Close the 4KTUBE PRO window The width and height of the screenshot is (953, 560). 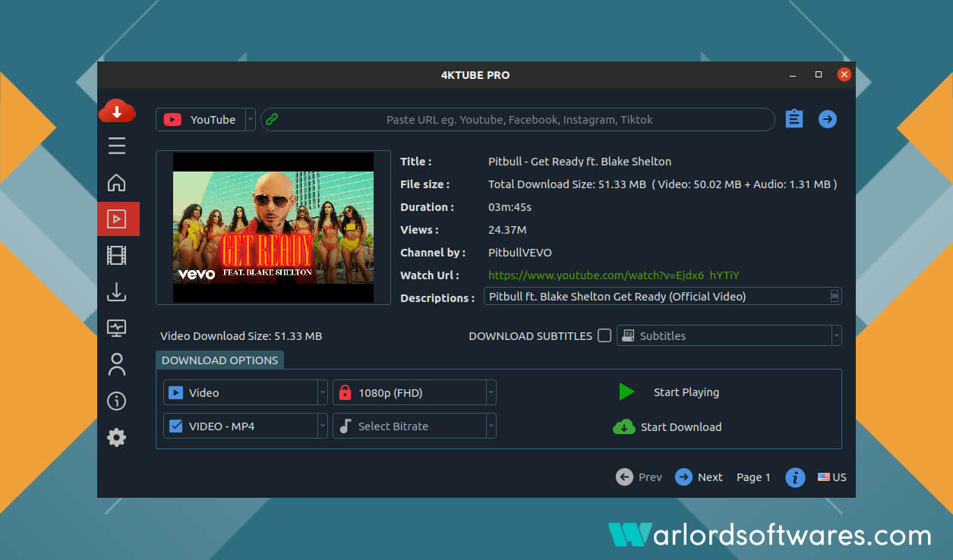point(844,74)
